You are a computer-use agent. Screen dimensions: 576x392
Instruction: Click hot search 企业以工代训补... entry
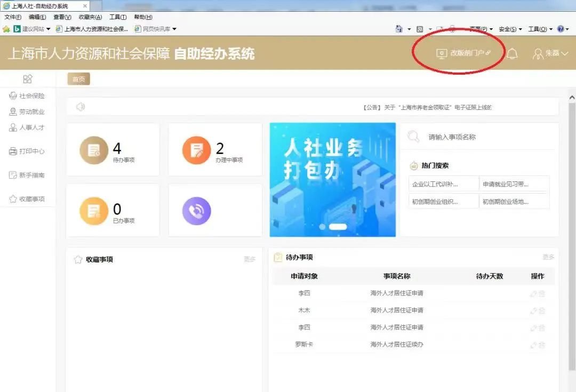pyautogui.click(x=443, y=185)
